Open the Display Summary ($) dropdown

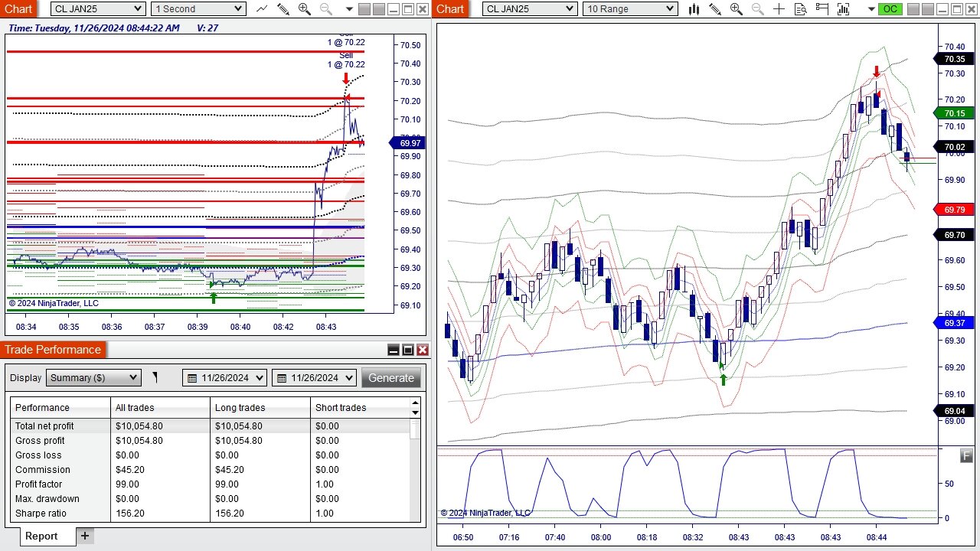(93, 377)
